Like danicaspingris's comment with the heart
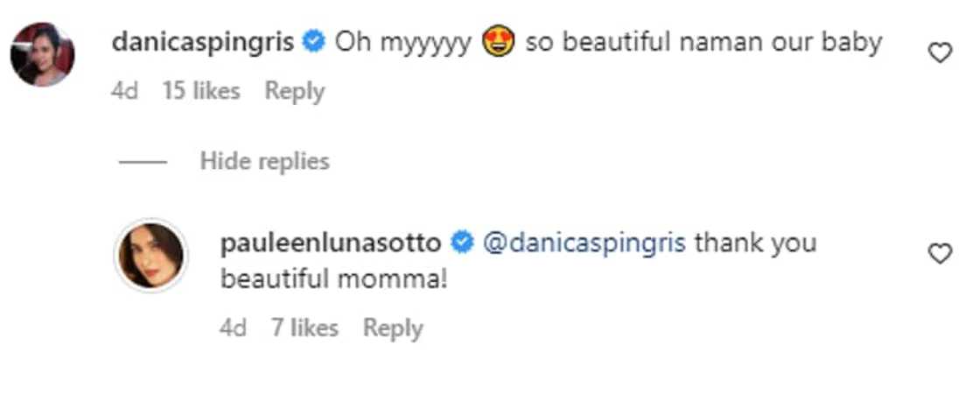 (x=940, y=54)
